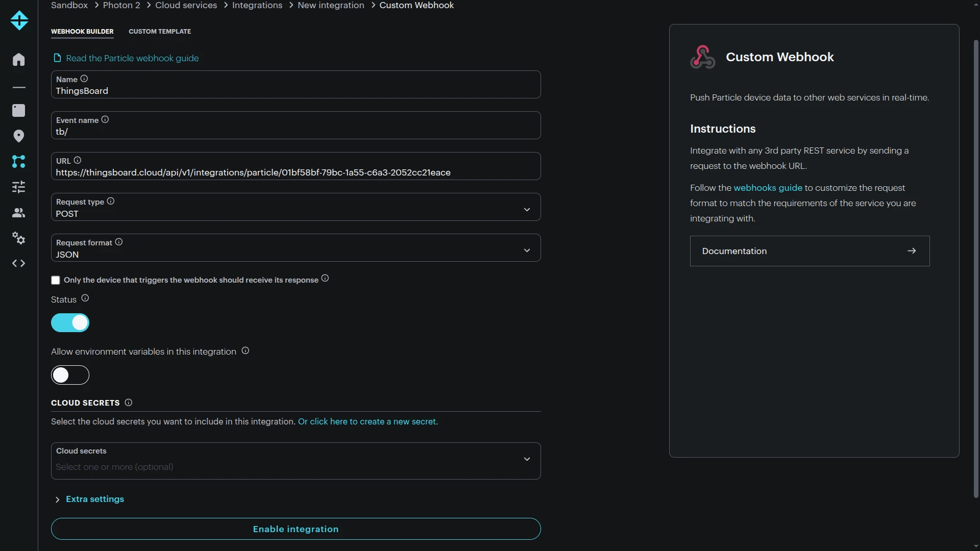Open Read the Particle webhook guide link
The image size is (980, 551).
coord(133,58)
